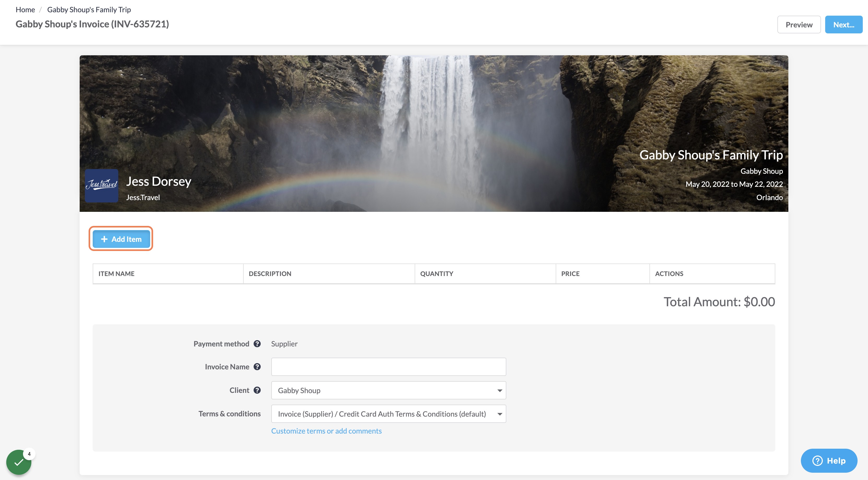Open the Help chat widget

(x=829, y=460)
